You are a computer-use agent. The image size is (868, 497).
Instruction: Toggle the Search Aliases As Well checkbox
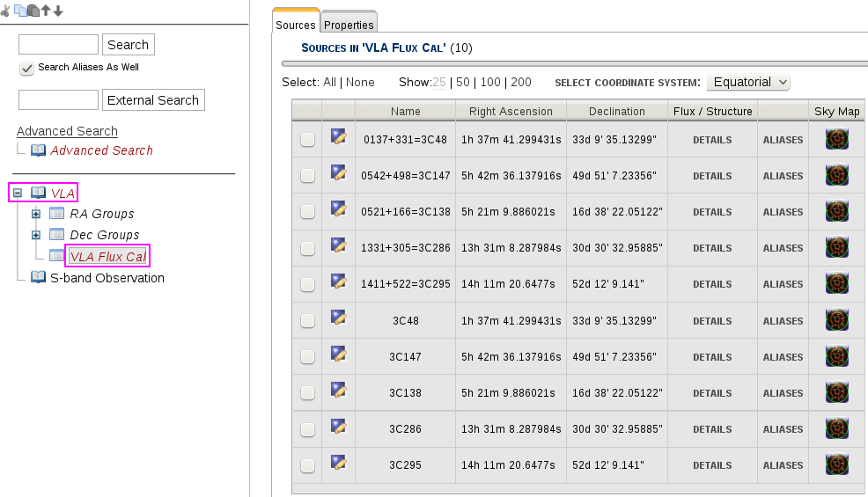click(26, 68)
